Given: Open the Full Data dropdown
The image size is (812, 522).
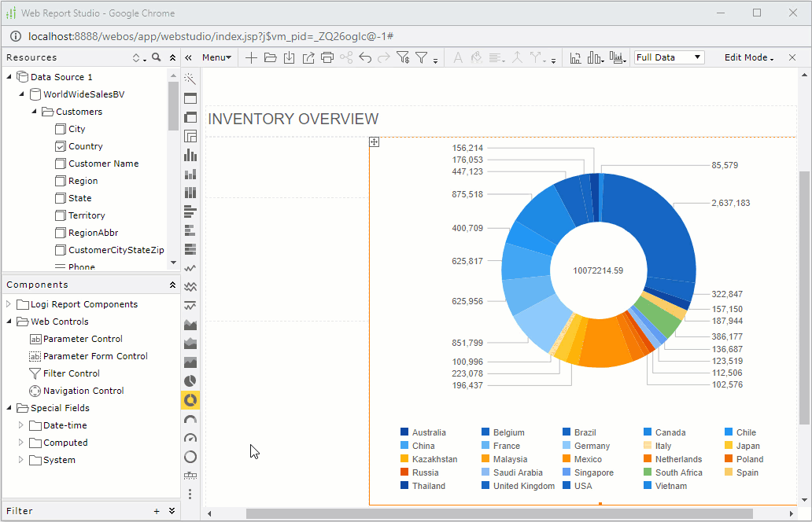Looking at the screenshot, I should pos(669,57).
